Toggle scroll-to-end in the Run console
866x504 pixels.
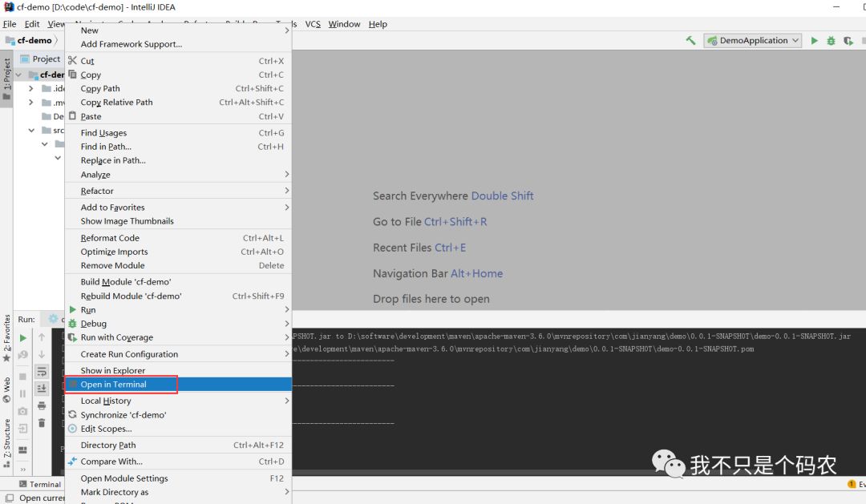pos(42,389)
